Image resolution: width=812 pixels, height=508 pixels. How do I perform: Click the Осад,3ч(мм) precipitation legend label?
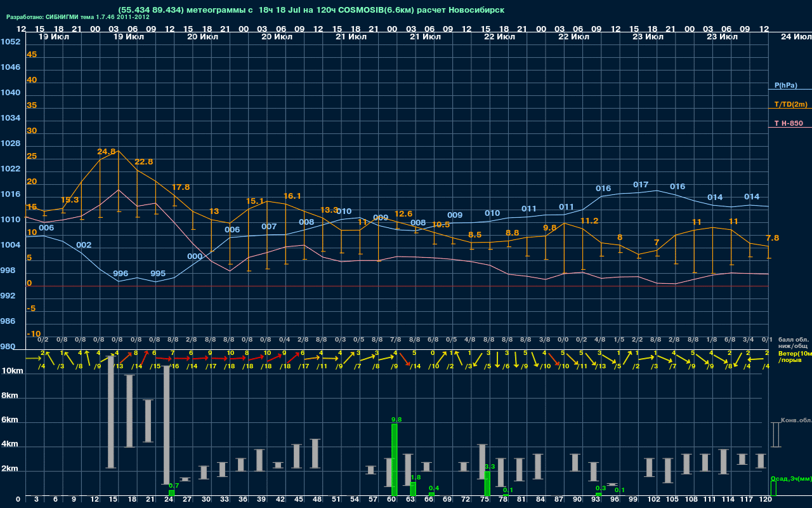point(790,478)
